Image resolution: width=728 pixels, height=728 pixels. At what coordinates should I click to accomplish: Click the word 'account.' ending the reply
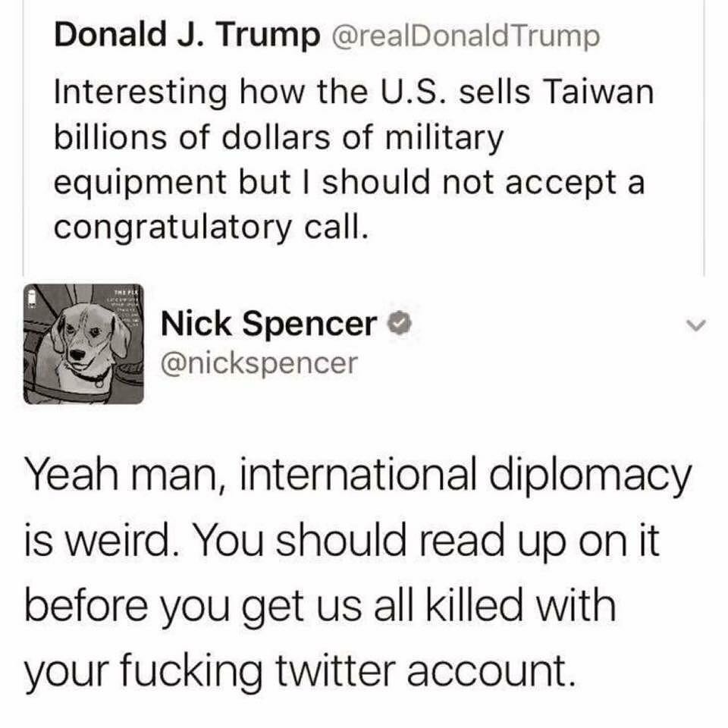[491, 671]
